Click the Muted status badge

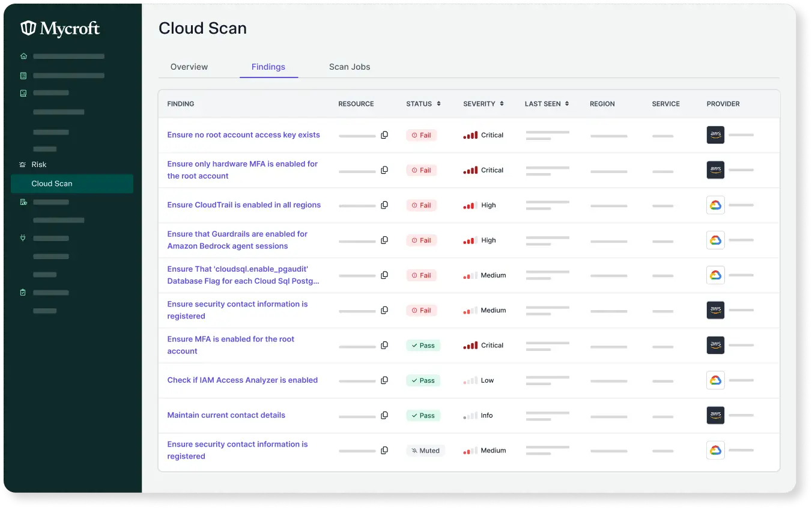(x=425, y=451)
